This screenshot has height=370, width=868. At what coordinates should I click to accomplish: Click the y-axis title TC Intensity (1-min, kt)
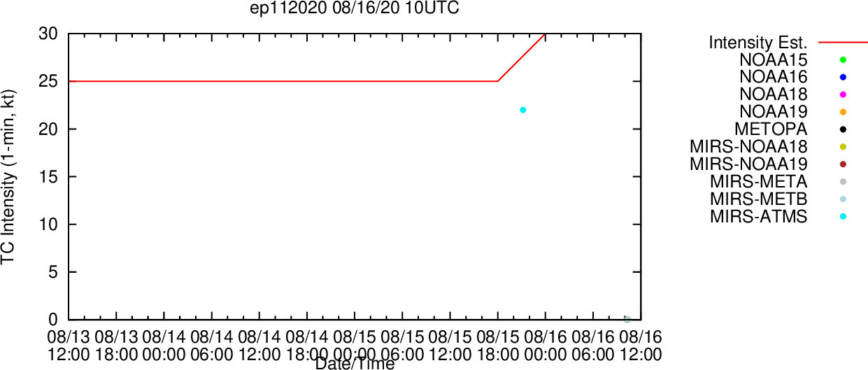tap(8, 176)
